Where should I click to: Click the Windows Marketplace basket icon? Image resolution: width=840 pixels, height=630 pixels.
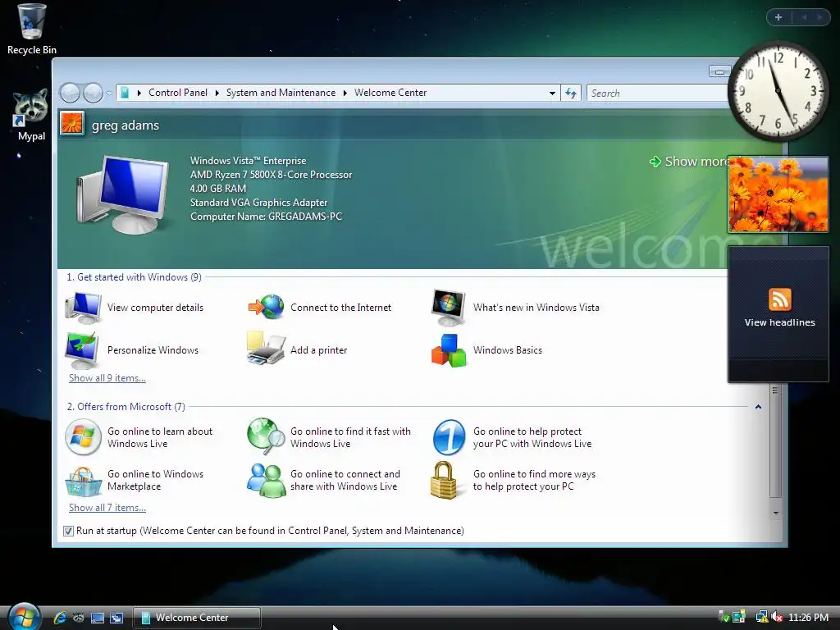(83, 482)
